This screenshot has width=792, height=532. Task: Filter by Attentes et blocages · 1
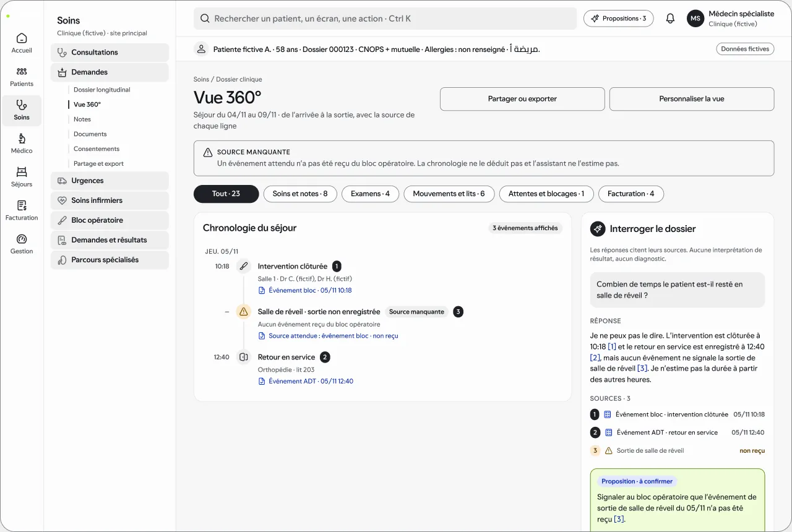click(546, 194)
